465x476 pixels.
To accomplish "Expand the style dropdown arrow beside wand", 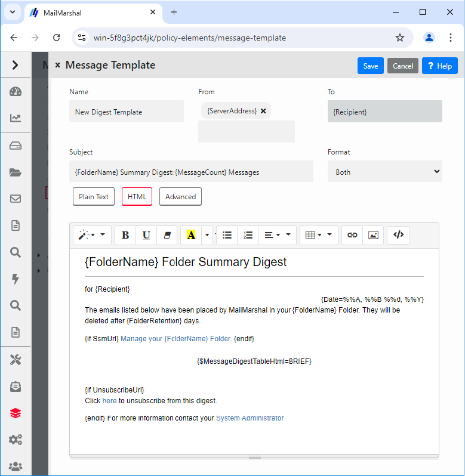I will [103, 234].
